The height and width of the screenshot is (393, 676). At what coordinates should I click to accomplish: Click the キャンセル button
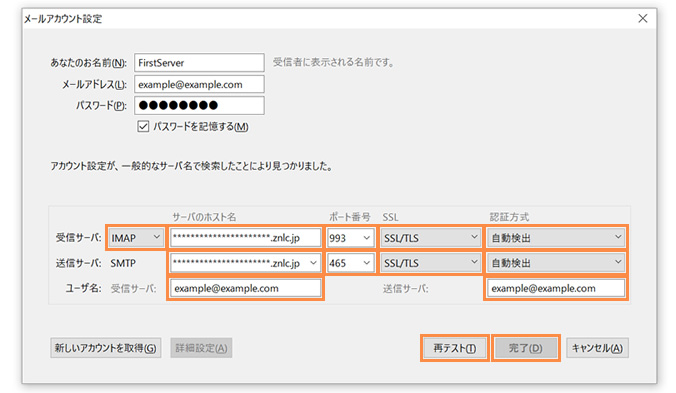pos(597,348)
